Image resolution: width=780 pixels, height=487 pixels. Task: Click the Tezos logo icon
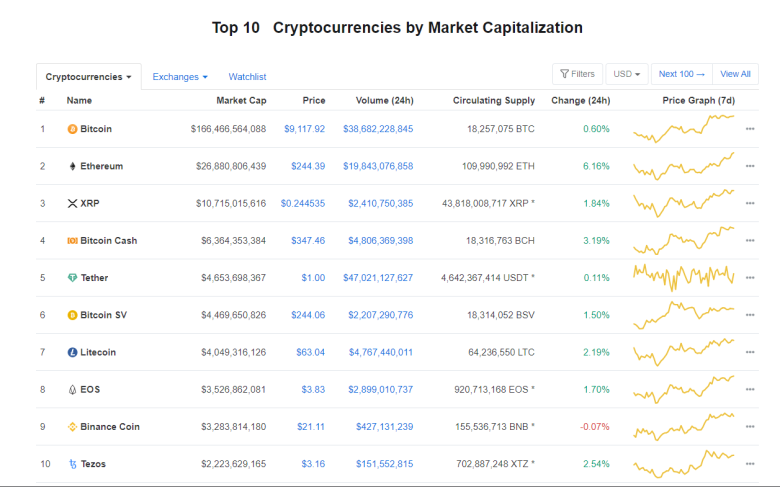point(73,464)
